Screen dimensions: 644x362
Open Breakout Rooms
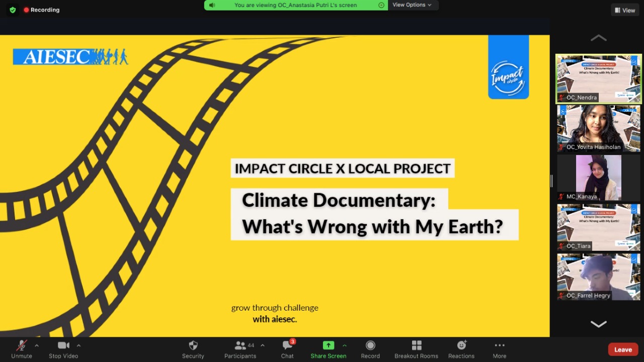pos(416,346)
